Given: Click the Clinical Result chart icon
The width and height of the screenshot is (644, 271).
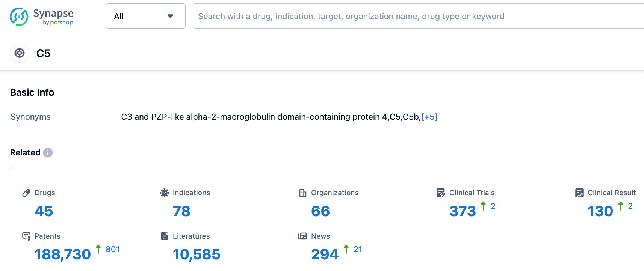Looking at the screenshot, I should 579,193.
